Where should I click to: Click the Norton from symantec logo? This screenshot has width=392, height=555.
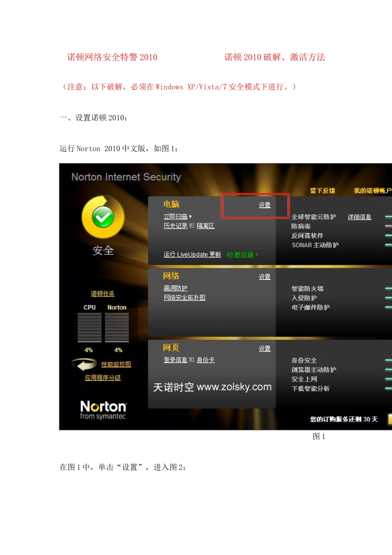tap(103, 410)
